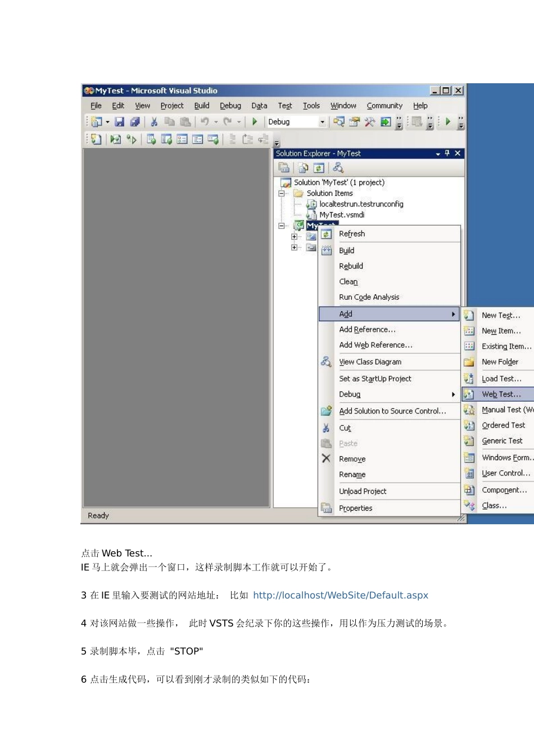
Task: Click the first icon in the test toolbar
Action: 96,139
